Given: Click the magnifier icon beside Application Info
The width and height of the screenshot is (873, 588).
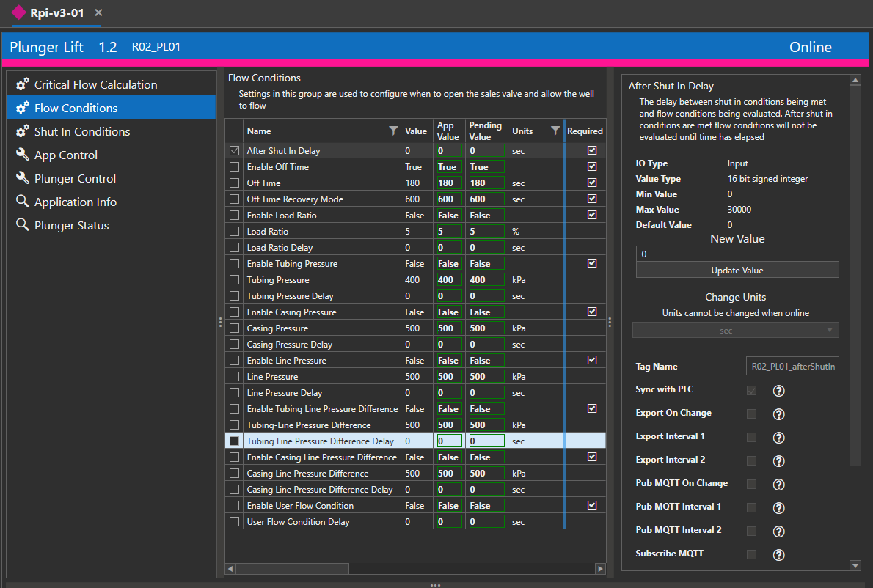Looking at the screenshot, I should coord(22,202).
